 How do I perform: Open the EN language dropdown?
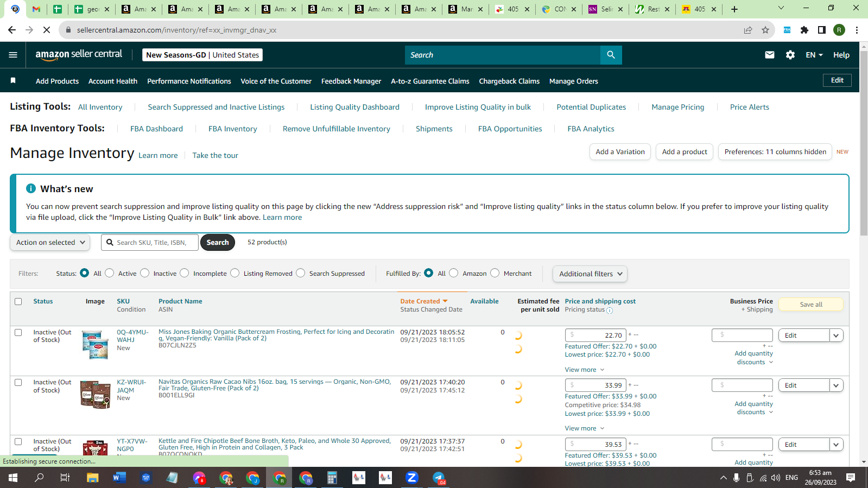coord(814,55)
